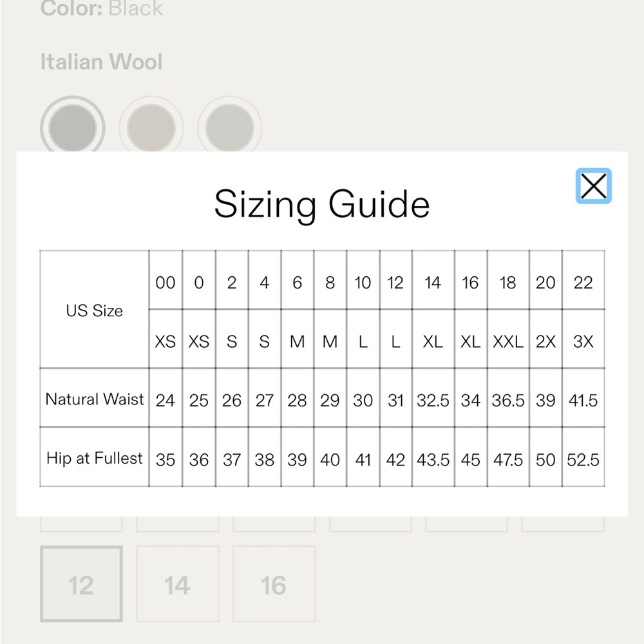This screenshot has height=644, width=644.
Task: Click the US Size row header
Action: [95, 310]
